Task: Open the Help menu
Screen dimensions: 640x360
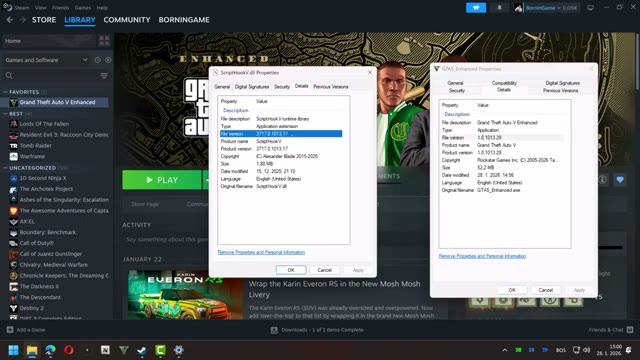Action: click(102, 8)
